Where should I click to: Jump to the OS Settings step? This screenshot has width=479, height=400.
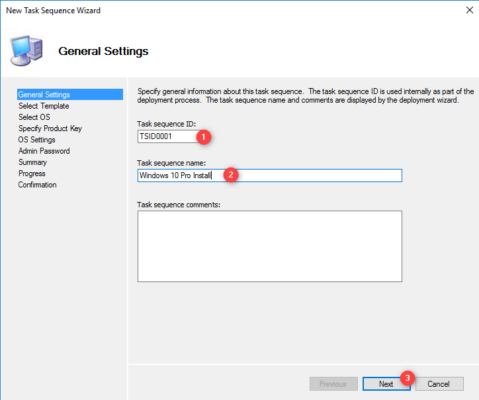(37, 140)
